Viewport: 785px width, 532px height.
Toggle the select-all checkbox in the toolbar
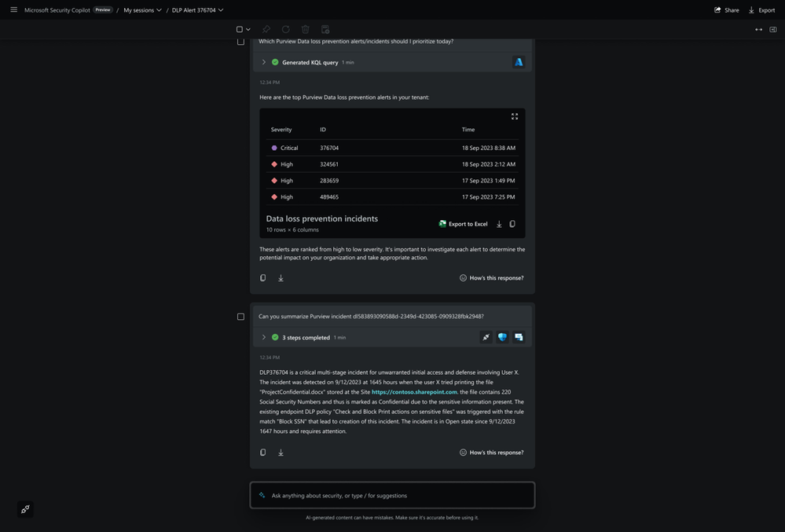click(240, 30)
